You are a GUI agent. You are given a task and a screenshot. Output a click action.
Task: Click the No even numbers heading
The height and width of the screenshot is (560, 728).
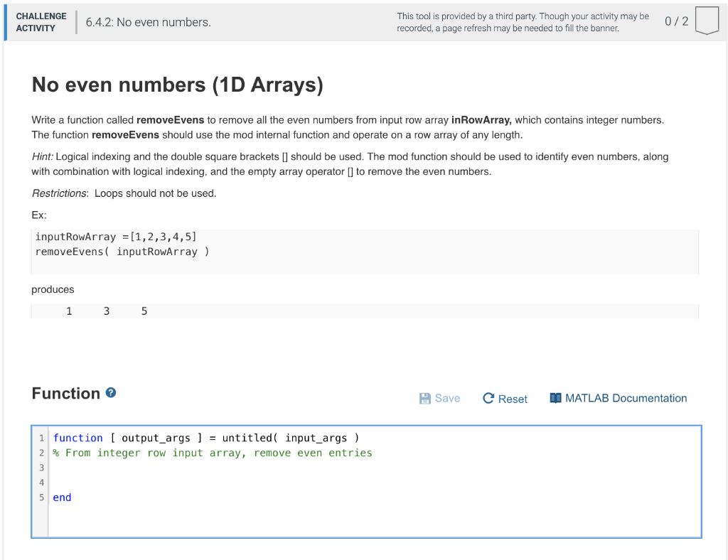tap(178, 85)
